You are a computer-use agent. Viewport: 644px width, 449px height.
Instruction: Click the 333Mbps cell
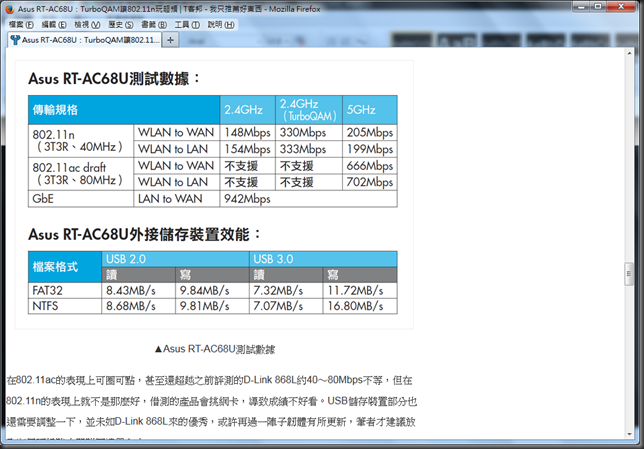click(x=309, y=149)
